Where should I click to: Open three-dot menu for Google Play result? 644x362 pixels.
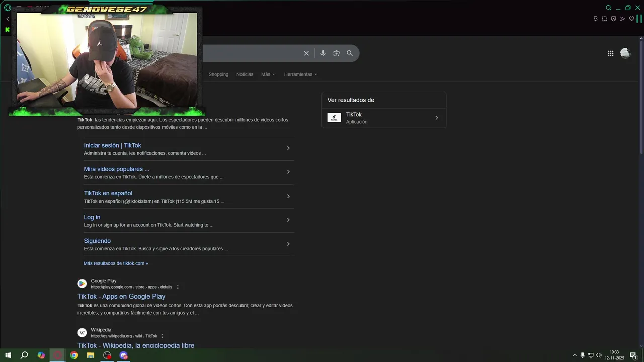tap(178, 287)
